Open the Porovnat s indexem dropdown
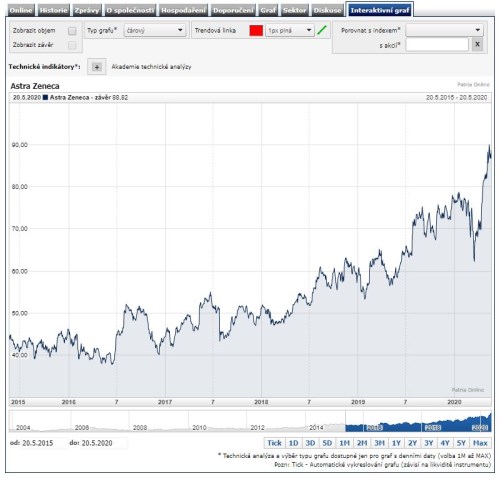This screenshot has height=478, width=500. tap(445, 30)
